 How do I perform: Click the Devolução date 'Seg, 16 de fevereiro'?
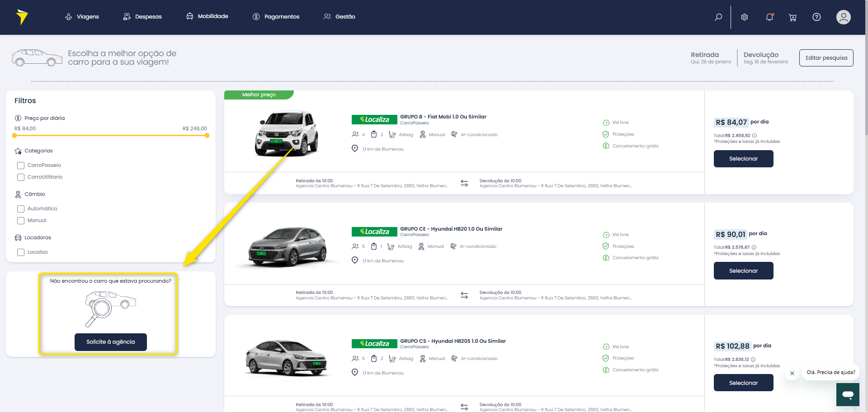coord(766,62)
